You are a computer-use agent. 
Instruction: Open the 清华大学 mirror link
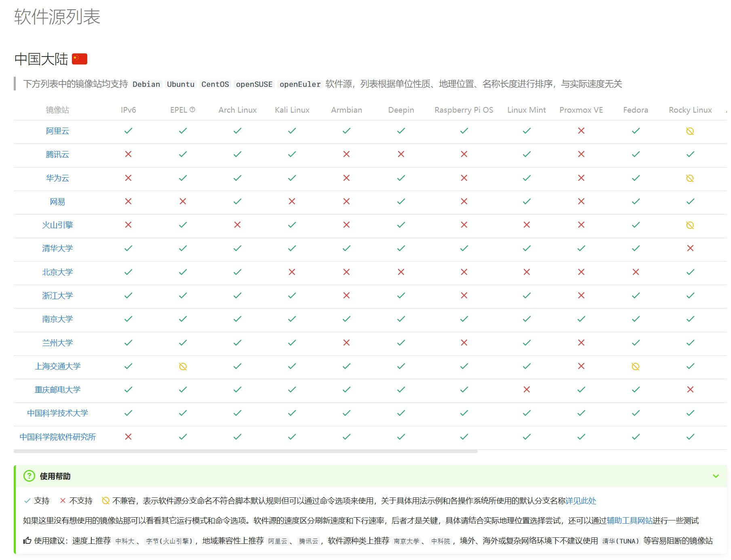[x=57, y=249]
